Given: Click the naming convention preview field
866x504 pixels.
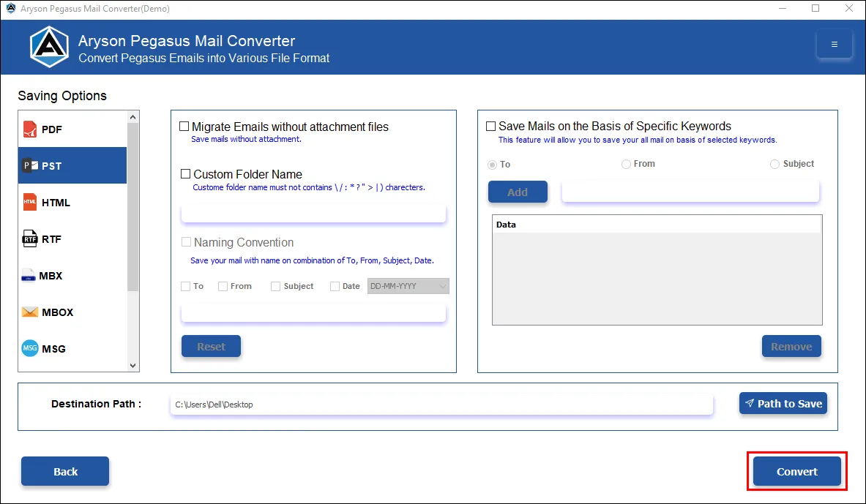Looking at the screenshot, I should [x=313, y=313].
